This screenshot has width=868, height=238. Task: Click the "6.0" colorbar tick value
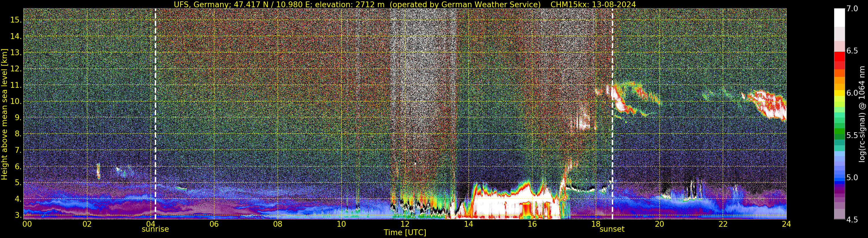(852, 93)
